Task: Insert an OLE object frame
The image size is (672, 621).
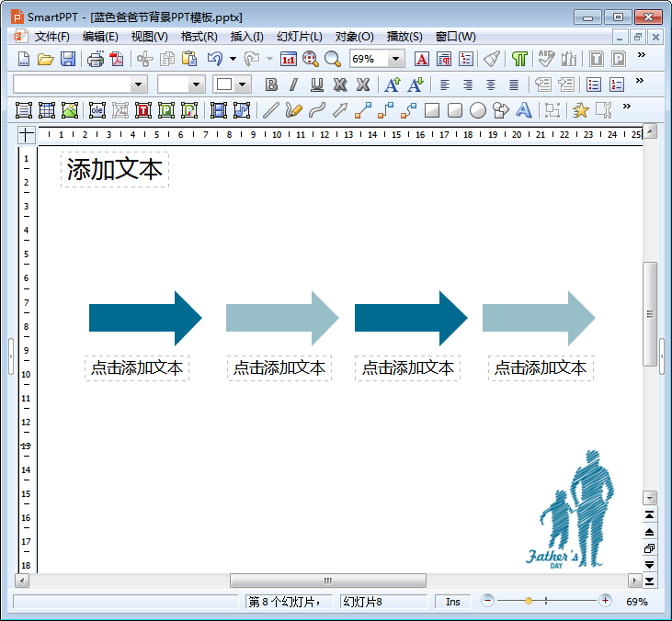Action: click(97, 110)
